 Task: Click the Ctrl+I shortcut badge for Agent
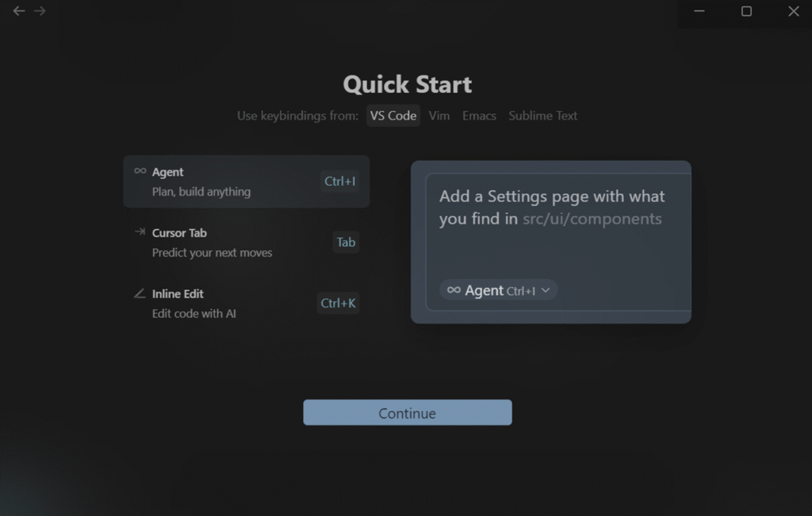(339, 182)
